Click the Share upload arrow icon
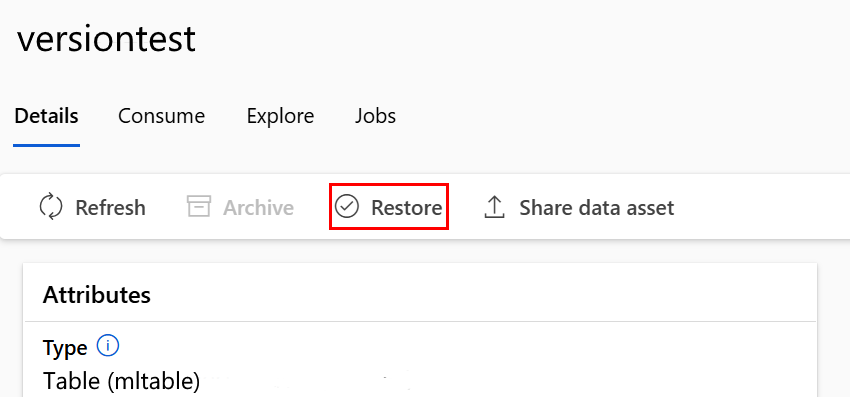Image resolution: width=850 pixels, height=400 pixels. [x=494, y=207]
